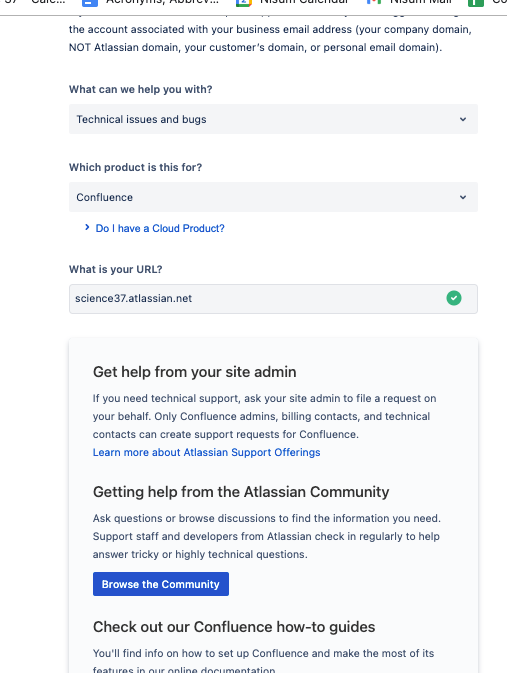Click into the science37.atlassian.net URL field
Viewport: 507px width, 673px height.
click(x=273, y=299)
